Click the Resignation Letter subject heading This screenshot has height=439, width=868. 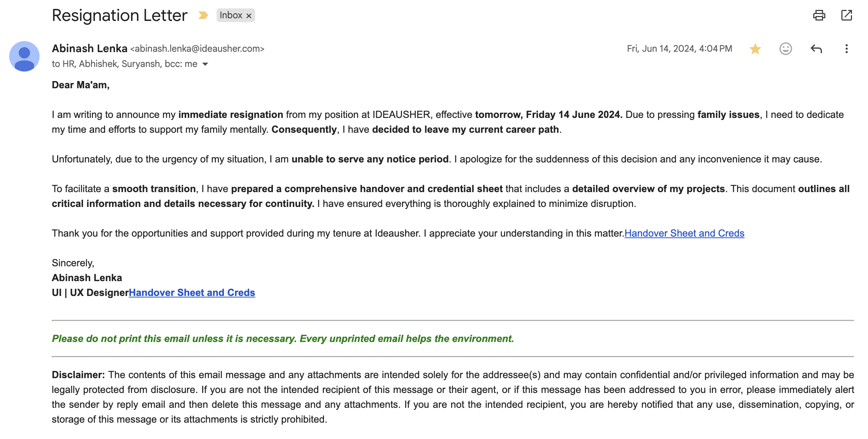tap(120, 16)
